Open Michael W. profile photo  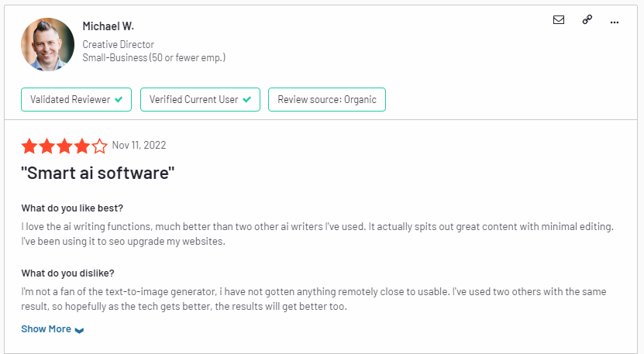pyautogui.click(x=47, y=44)
